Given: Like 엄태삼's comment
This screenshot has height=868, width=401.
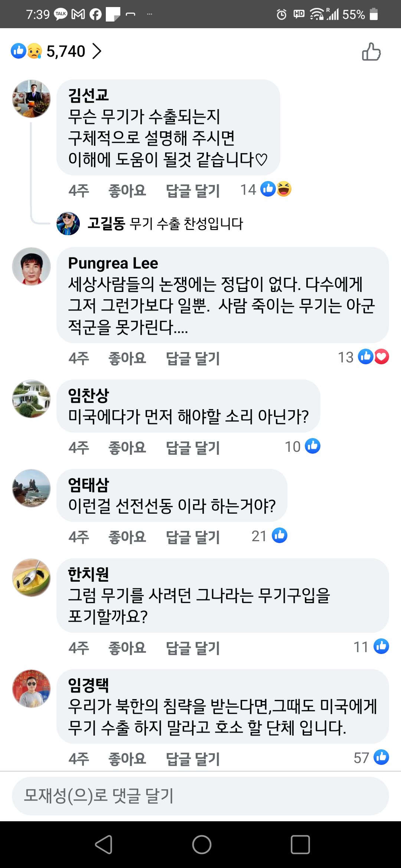Looking at the screenshot, I should tap(127, 537).
